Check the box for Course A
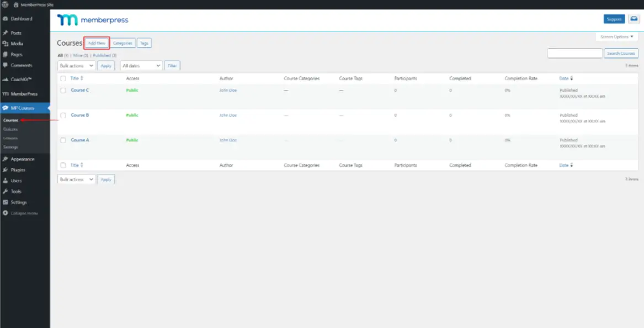Screen dimensions: 644x328 63,140
